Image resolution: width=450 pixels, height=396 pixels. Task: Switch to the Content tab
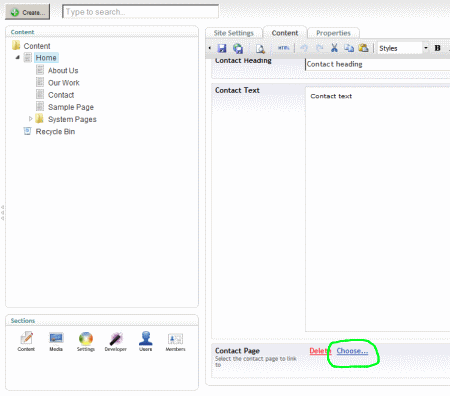pyautogui.click(x=285, y=33)
